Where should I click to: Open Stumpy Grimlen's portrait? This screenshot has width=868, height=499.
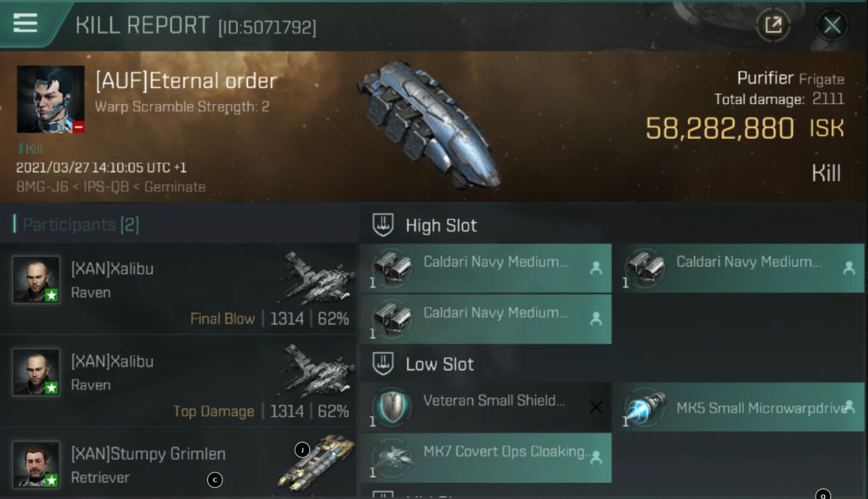click(x=36, y=464)
